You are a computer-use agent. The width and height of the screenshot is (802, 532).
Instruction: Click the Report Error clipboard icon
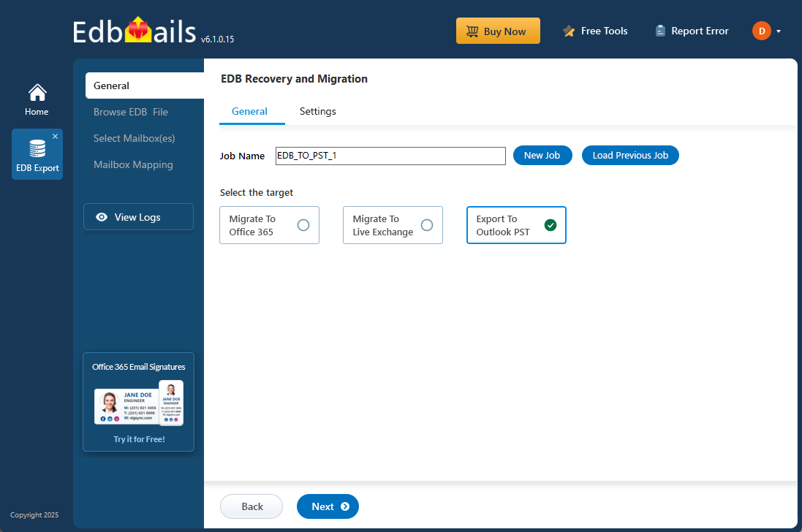[x=660, y=31]
